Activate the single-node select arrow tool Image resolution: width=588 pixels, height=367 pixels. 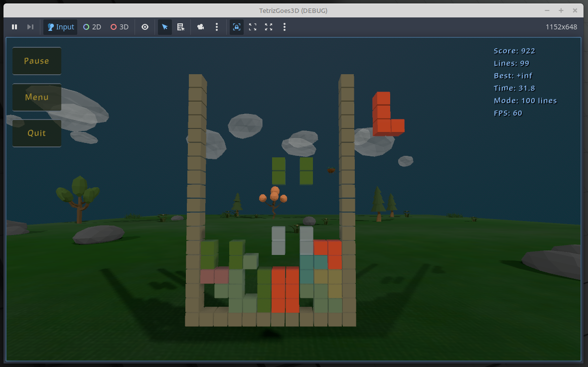[x=164, y=27]
